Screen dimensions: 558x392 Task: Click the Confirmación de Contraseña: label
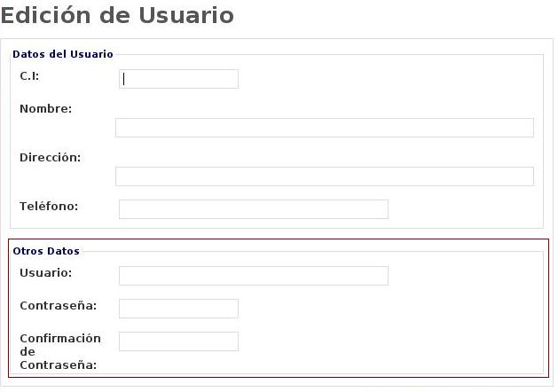coord(59,351)
